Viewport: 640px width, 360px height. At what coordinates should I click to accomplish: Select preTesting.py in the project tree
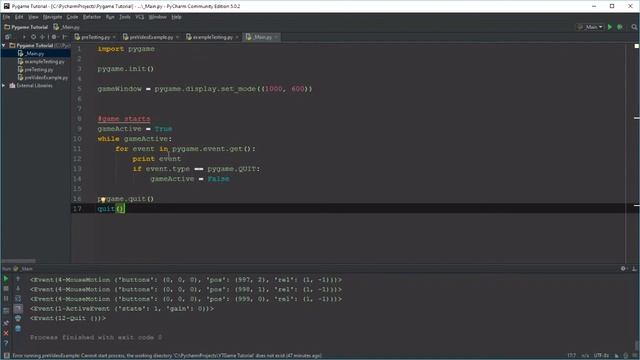[36, 70]
